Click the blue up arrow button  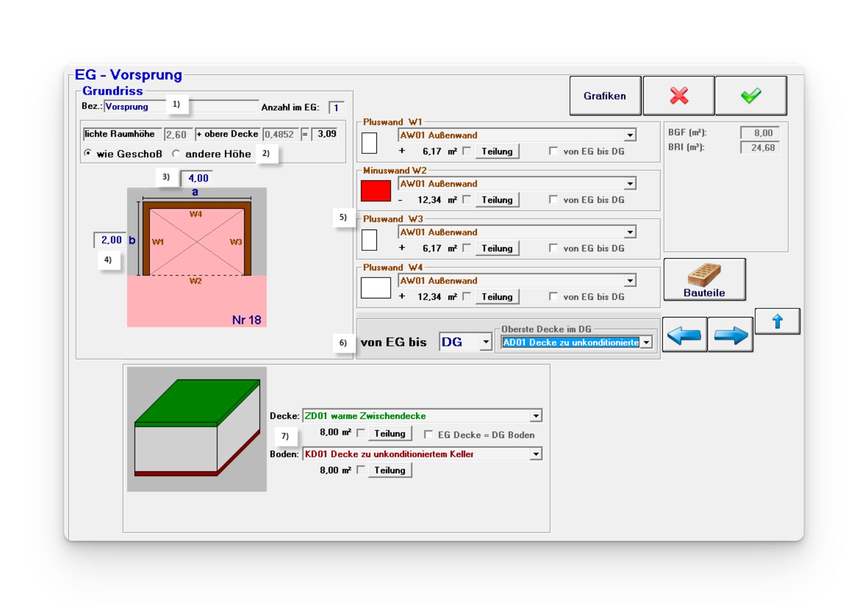click(777, 322)
